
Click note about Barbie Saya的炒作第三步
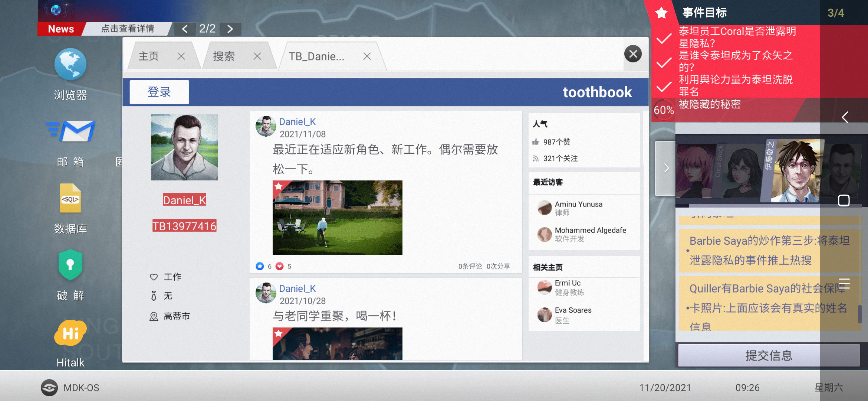769,250
